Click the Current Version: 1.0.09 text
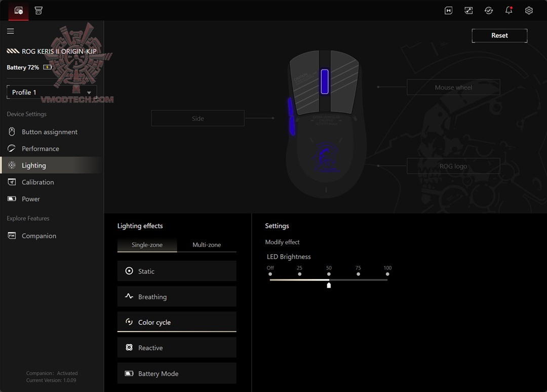Viewport: 547px width, 392px height. [x=51, y=380]
